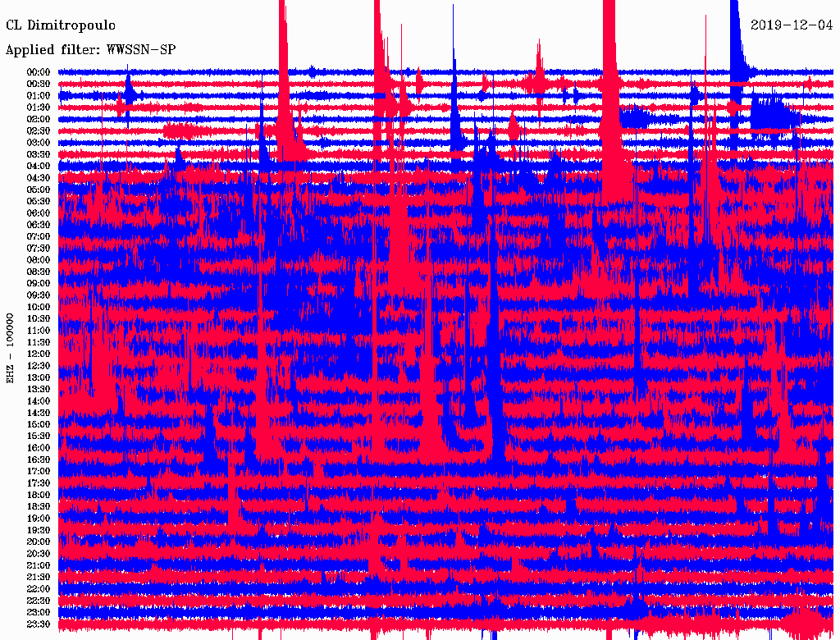840x640 pixels.
Task: Click the Applied filter: WWSSN-SP text
Action: click(x=90, y=50)
